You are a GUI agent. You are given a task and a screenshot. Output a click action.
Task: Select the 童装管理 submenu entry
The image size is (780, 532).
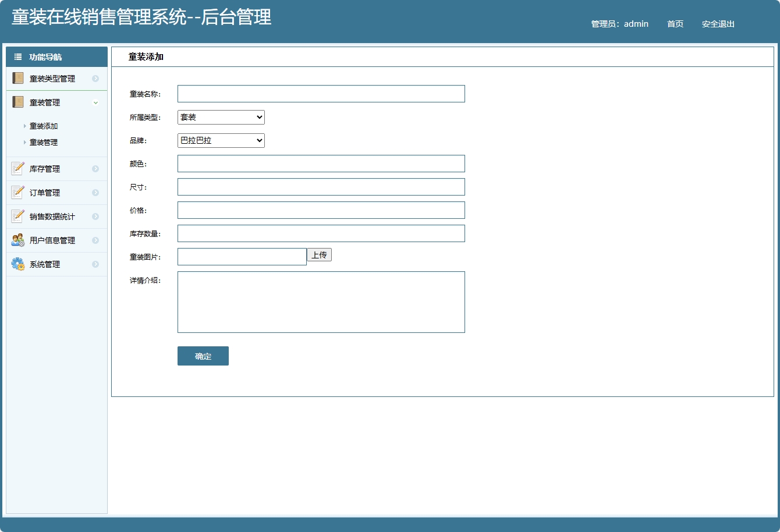coord(42,141)
